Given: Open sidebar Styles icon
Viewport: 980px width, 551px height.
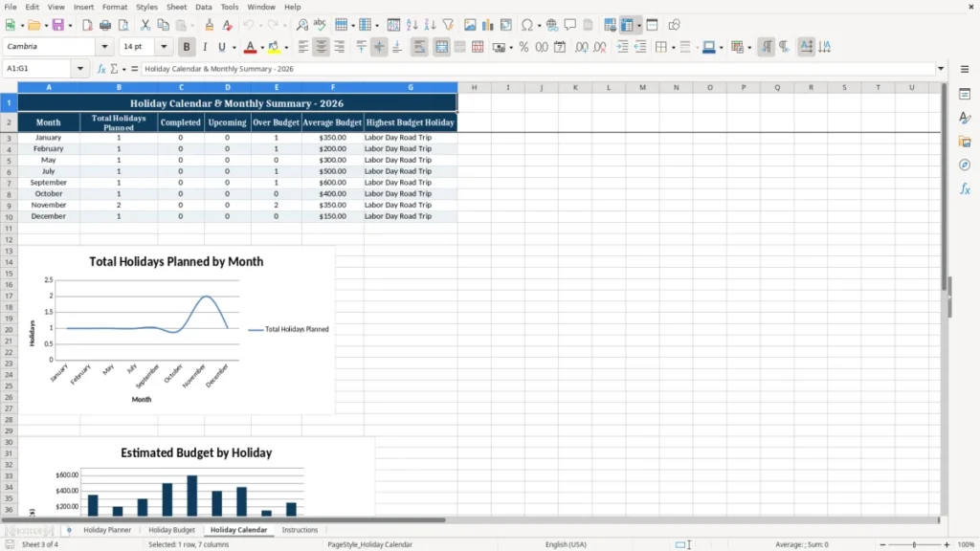Looking at the screenshot, I should pos(965,118).
